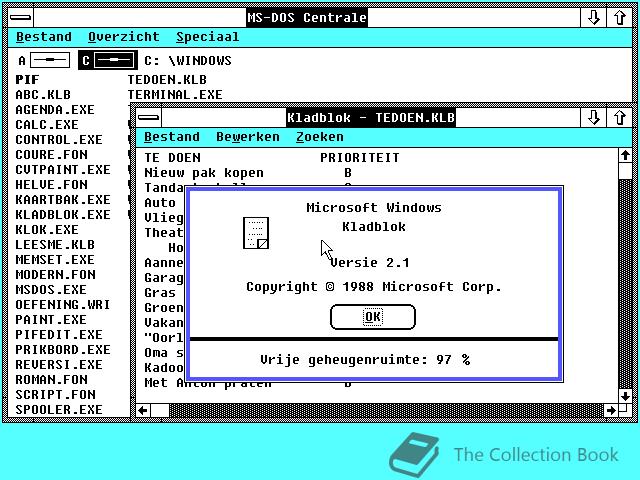This screenshot has height=480, width=640.
Task: Click Kladblok vertical scrollbar up arrow
Action: pyautogui.click(x=625, y=156)
